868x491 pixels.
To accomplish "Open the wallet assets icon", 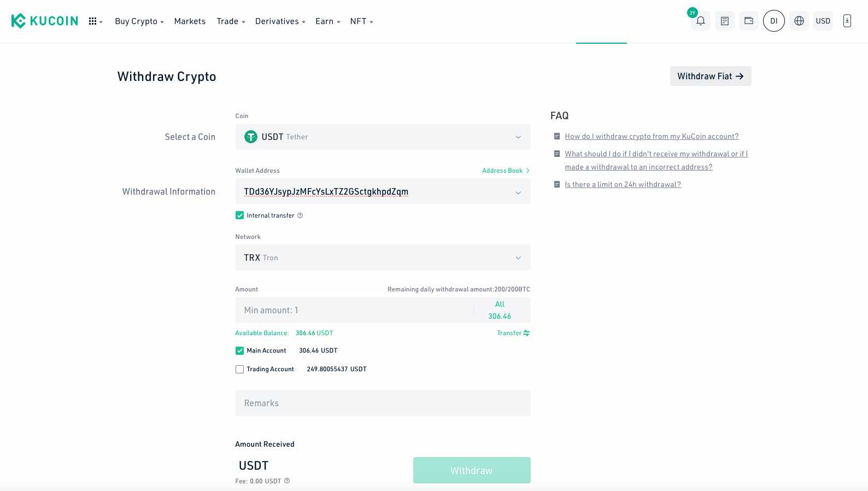I will (749, 21).
